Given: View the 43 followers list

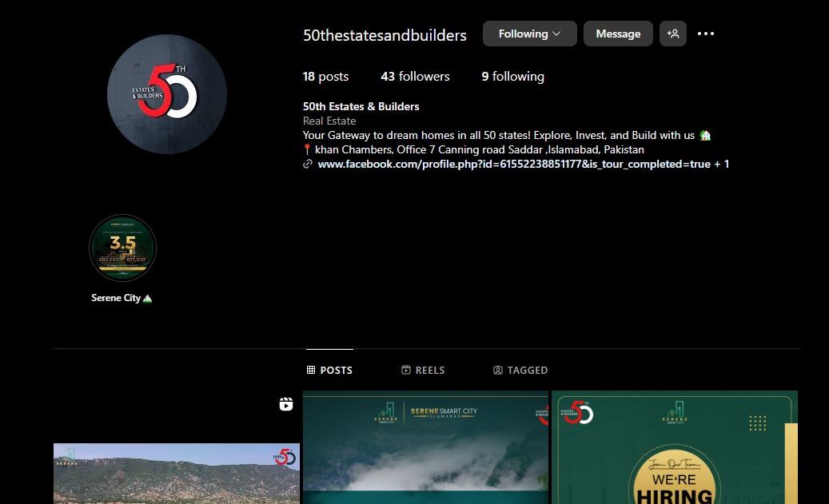Looking at the screenshot, I should point(415,77).
